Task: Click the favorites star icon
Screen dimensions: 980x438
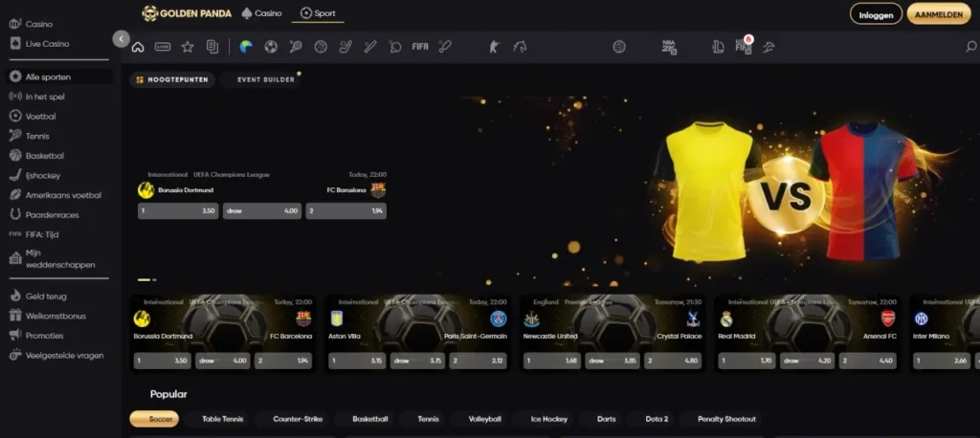Action: (x=188, y=46)
